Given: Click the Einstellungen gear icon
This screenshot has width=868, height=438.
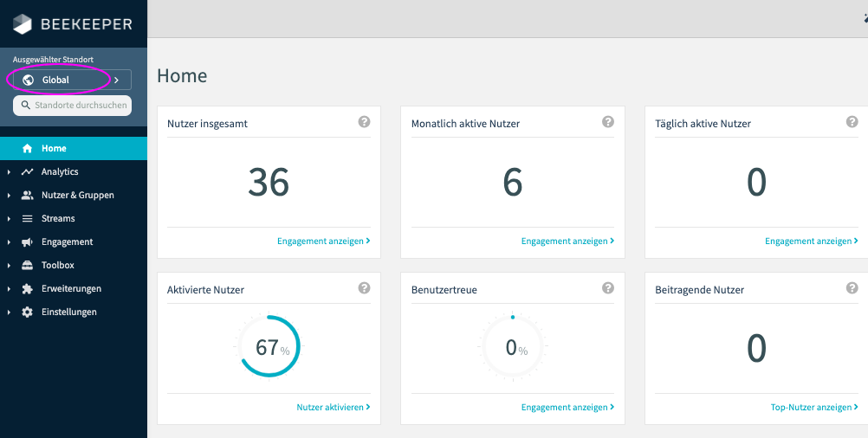Looking at the screenshot, I should coord(27,312).
